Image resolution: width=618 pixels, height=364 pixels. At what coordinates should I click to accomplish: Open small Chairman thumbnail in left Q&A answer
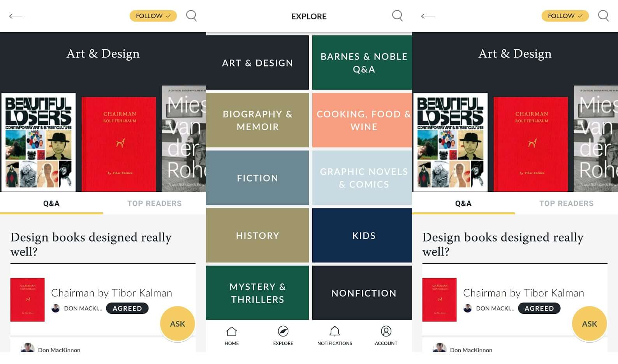[27, 299]
